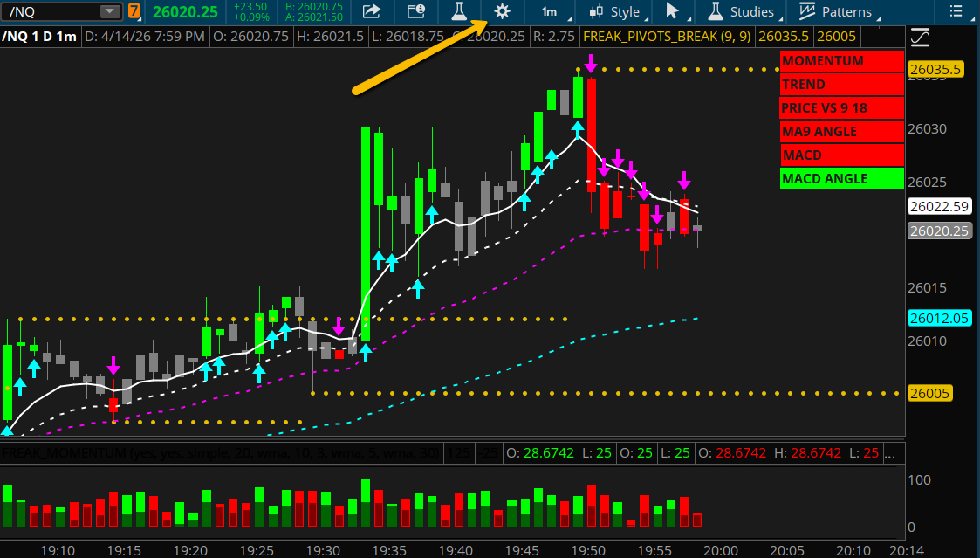Click the 26035.5 price level bubble

pos(935,69)
